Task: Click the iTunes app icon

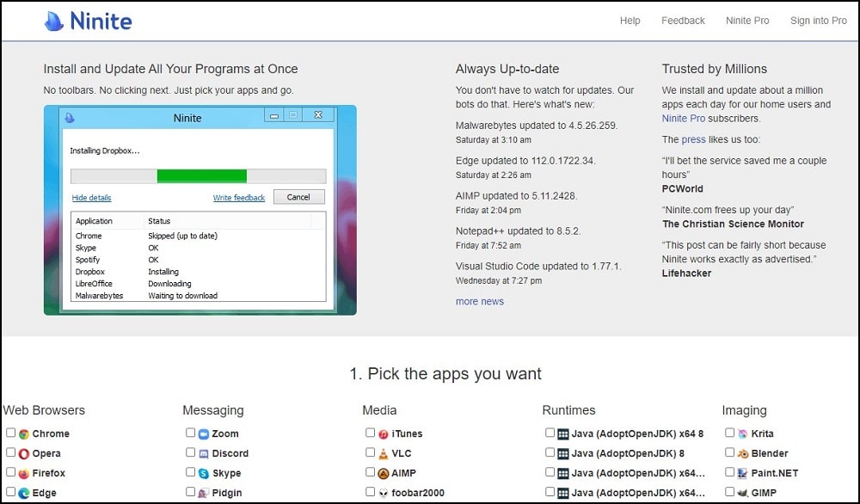Action: click(x=384, y=434)
